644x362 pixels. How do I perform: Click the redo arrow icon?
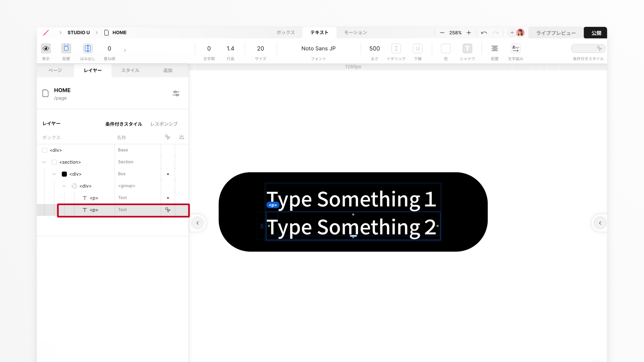tap(495, 33)
